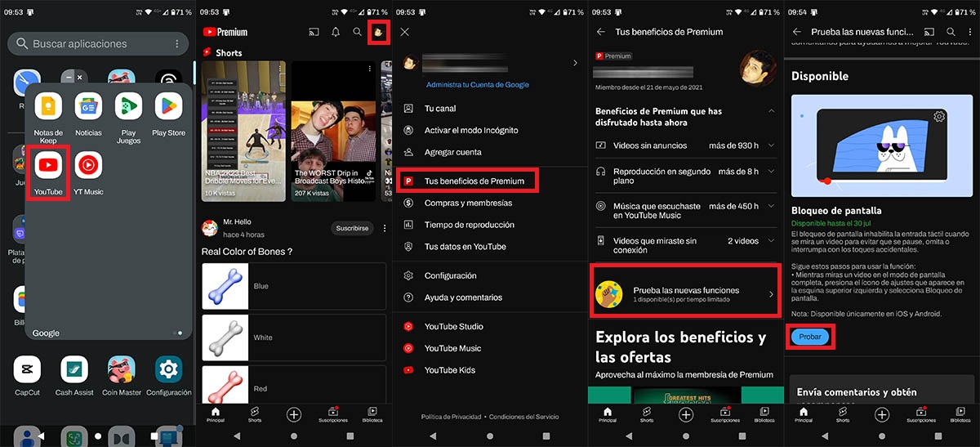Open Notas de Keep app
This screenshot has width=980, height=447.
tap(49, 107)
